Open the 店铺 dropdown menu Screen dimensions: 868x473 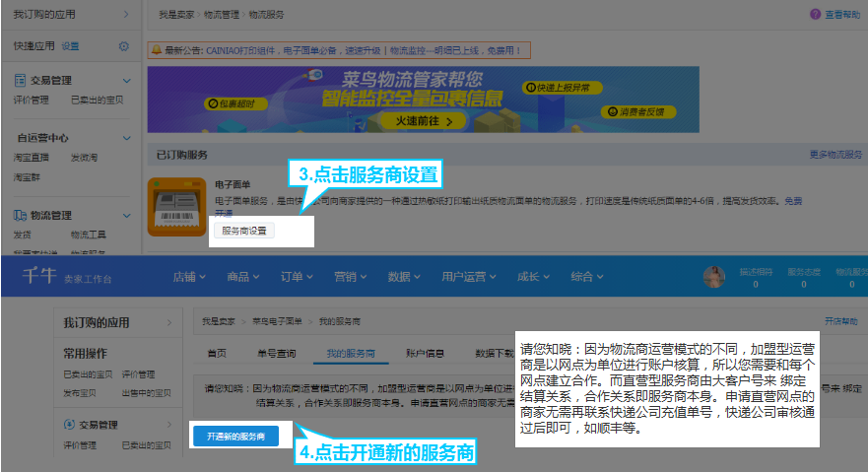pyautogui.click(x=189, y=276)
